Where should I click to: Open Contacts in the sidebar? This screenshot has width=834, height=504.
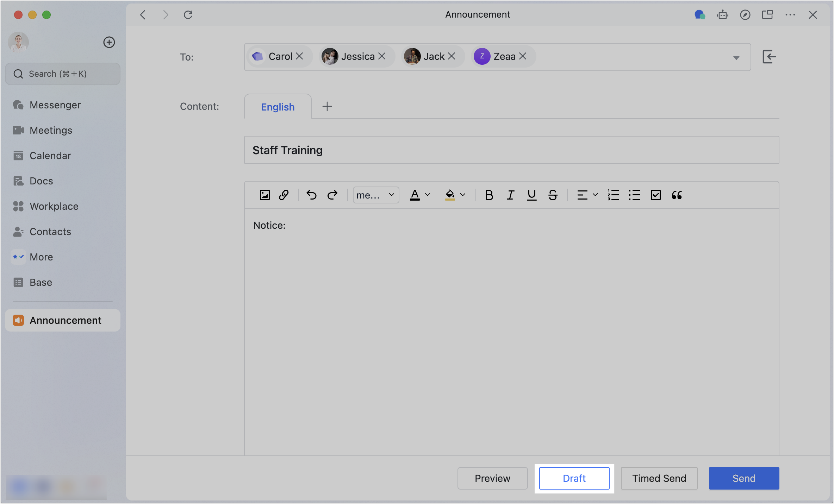click(63, 232)
